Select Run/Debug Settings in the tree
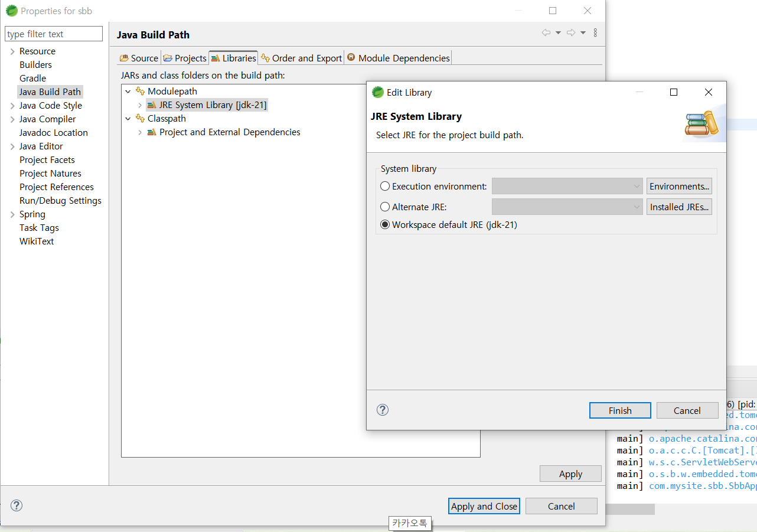 tap(60, 201)
